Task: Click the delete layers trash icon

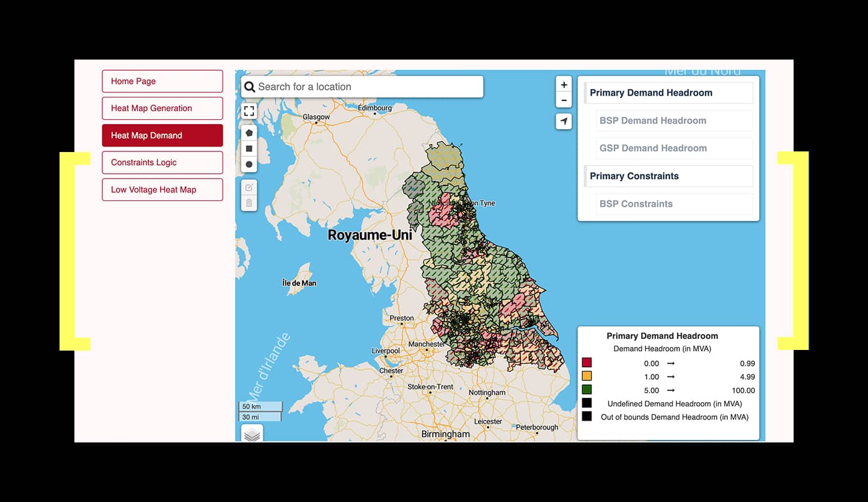Action: coord(249,203)
